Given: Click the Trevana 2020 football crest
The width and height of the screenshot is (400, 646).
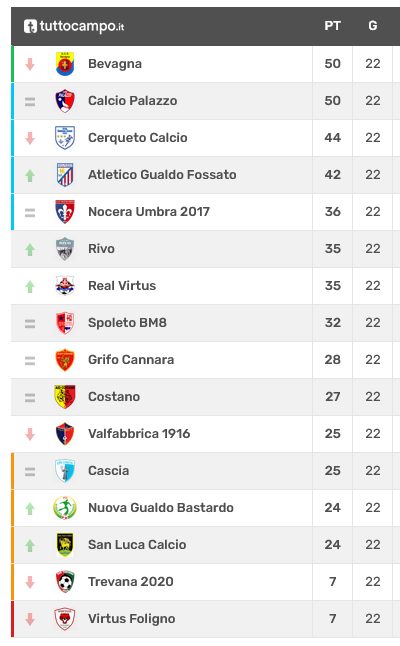Looking at the screenshot, I should pos(65,582).
